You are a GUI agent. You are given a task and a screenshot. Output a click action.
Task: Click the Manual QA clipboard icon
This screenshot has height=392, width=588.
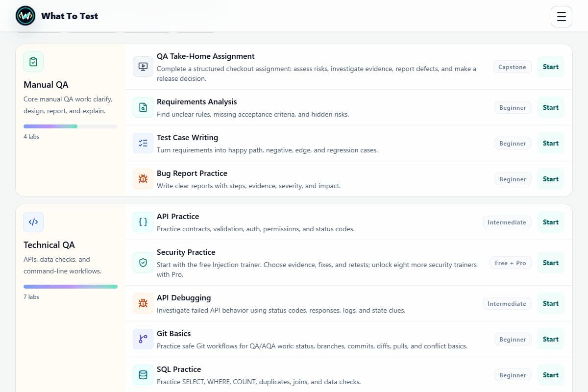click(x=33, y=62)
